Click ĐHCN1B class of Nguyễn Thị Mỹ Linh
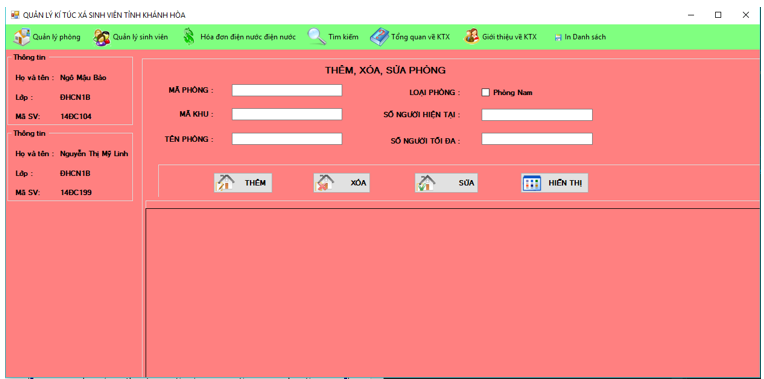 [x=75, y=173]
